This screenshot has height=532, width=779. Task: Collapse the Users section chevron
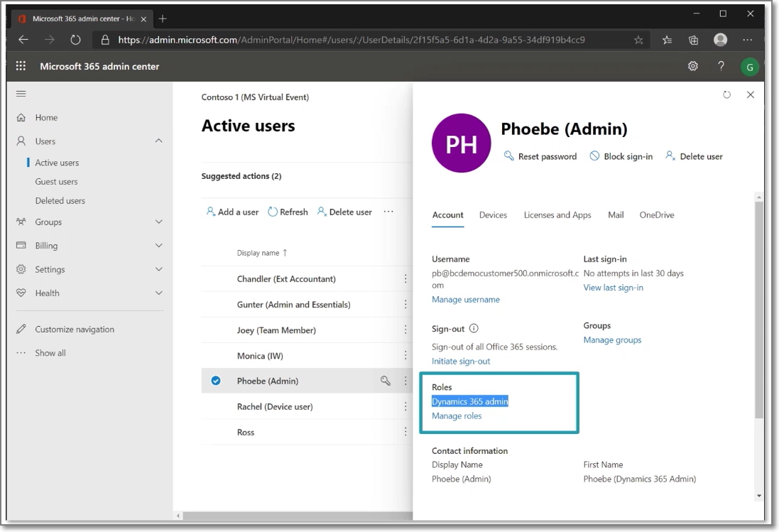coord(158,141)
